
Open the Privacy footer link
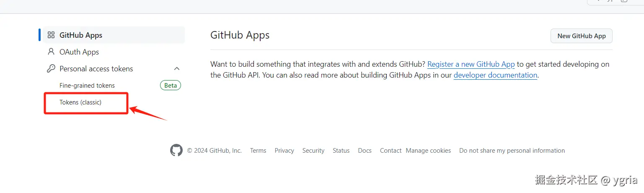click(284, 151)
